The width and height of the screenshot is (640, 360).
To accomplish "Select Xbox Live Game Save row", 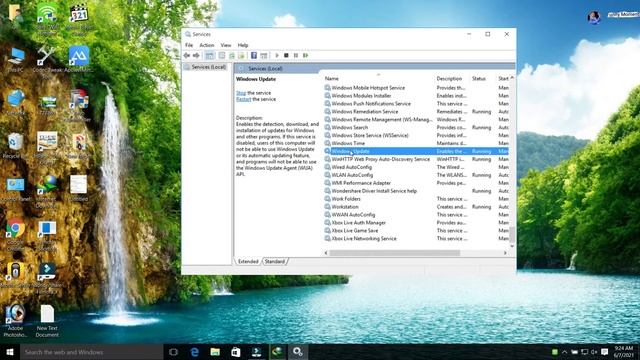I will point(416,231).
